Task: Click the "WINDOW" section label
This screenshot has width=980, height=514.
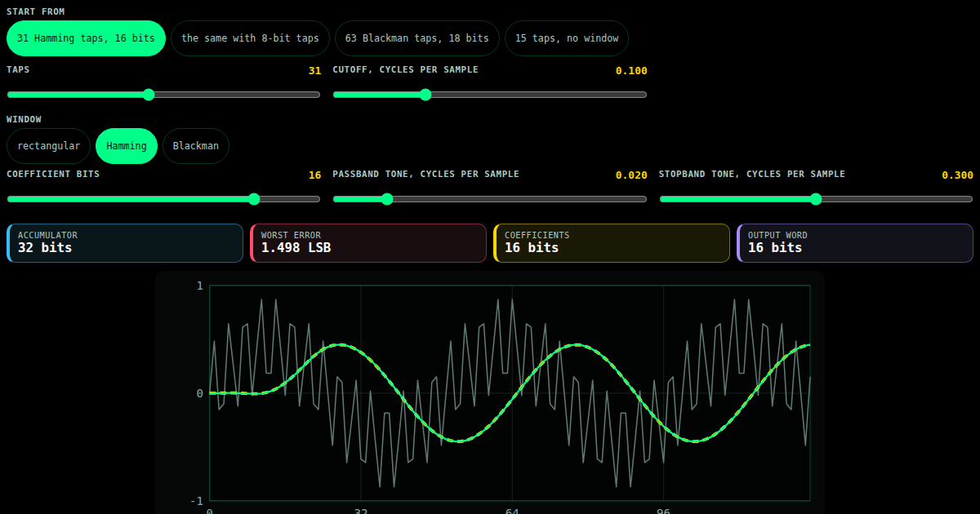Action: pos(24,119)
